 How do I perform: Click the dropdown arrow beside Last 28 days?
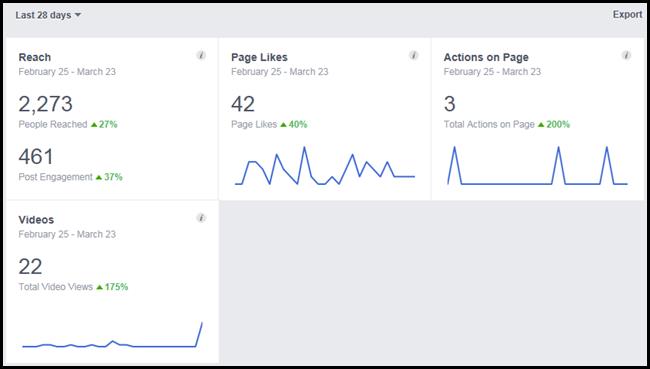(x=78, y=15)
